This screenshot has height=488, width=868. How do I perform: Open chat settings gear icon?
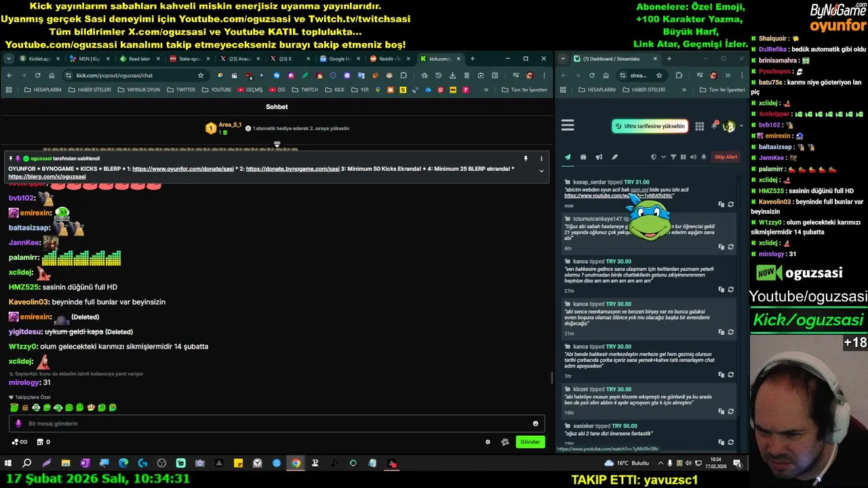[x=488, y=442]
